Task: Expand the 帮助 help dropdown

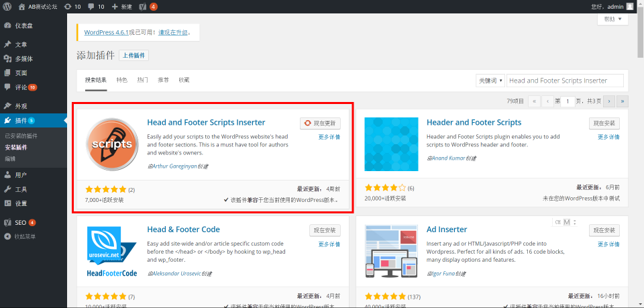Action: pos(612,19)
